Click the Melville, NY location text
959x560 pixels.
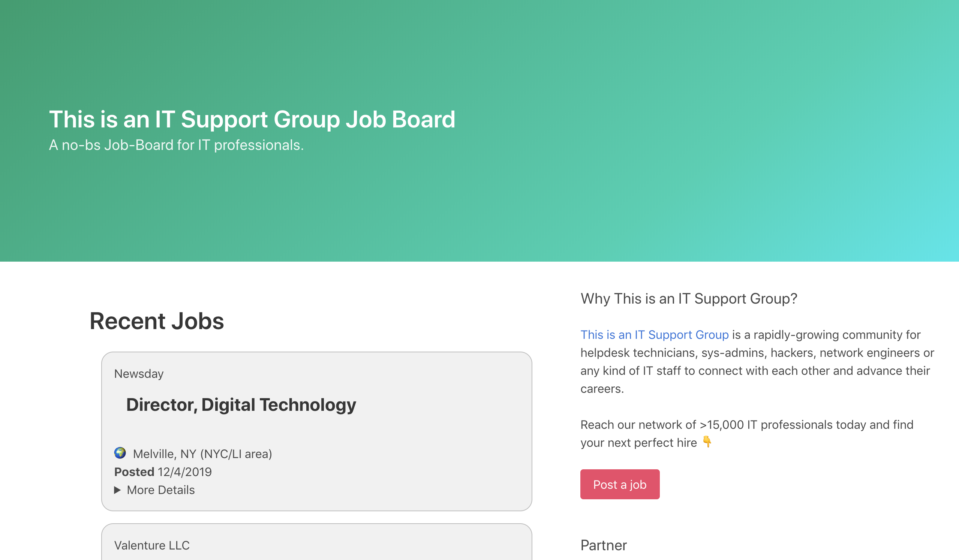(x=202, y=453)
